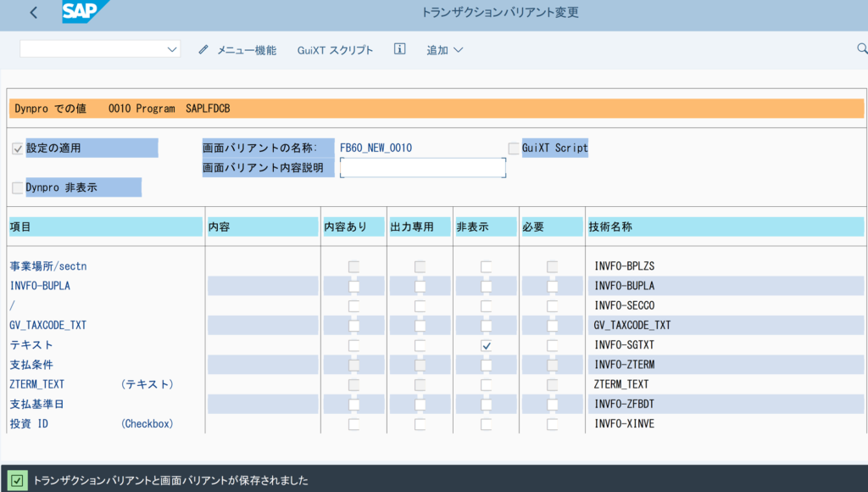Check 必要 for INVFO-SGTXT row
Screen dimensions: 868x492
click(x=552, y=345)
